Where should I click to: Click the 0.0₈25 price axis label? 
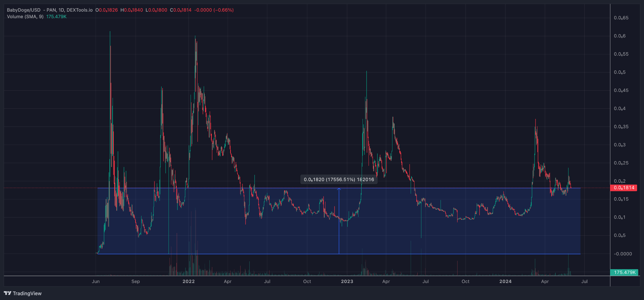pyautogui.click(x=621, y=163)
